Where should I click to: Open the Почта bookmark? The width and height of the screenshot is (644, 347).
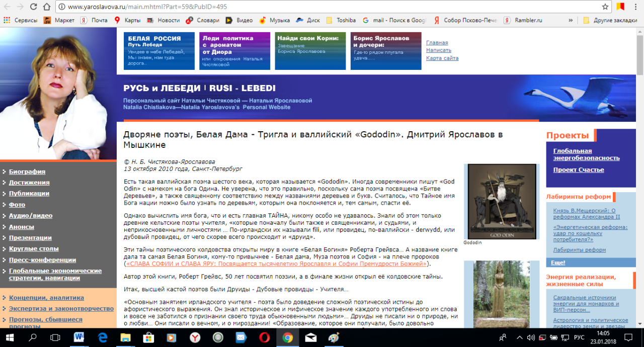tap(94, 20)
